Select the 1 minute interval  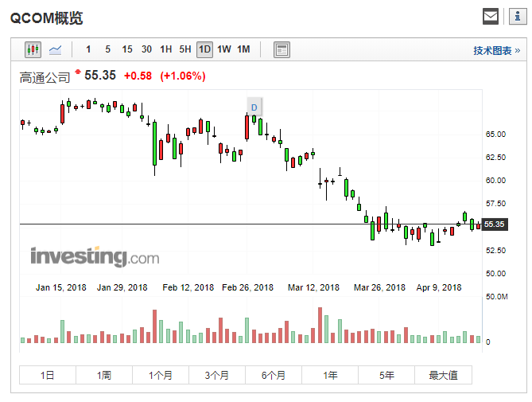[x=88, y=49]
